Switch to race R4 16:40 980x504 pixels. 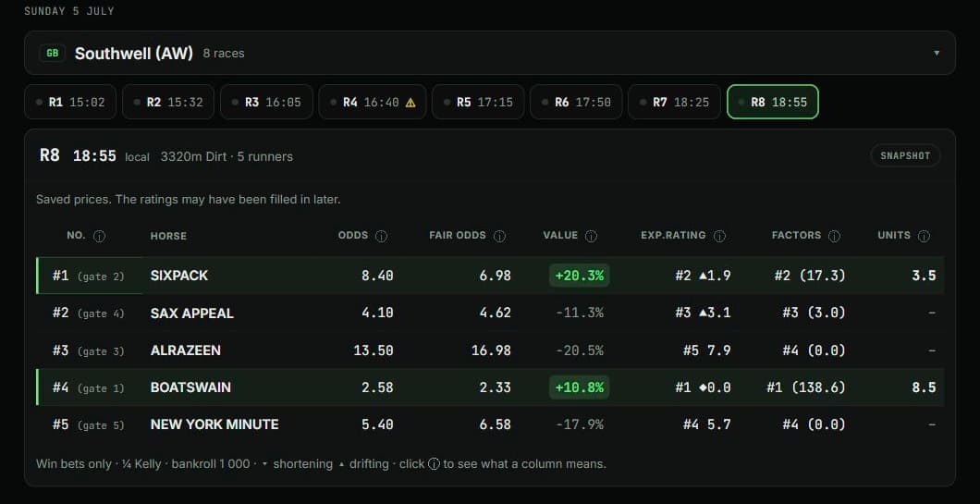point(373,102)
